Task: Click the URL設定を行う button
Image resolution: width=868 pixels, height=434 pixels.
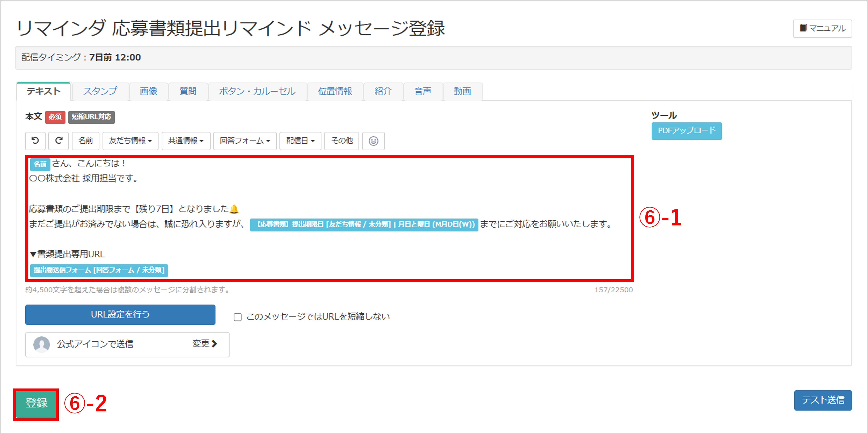Action: tap(120, 315)
